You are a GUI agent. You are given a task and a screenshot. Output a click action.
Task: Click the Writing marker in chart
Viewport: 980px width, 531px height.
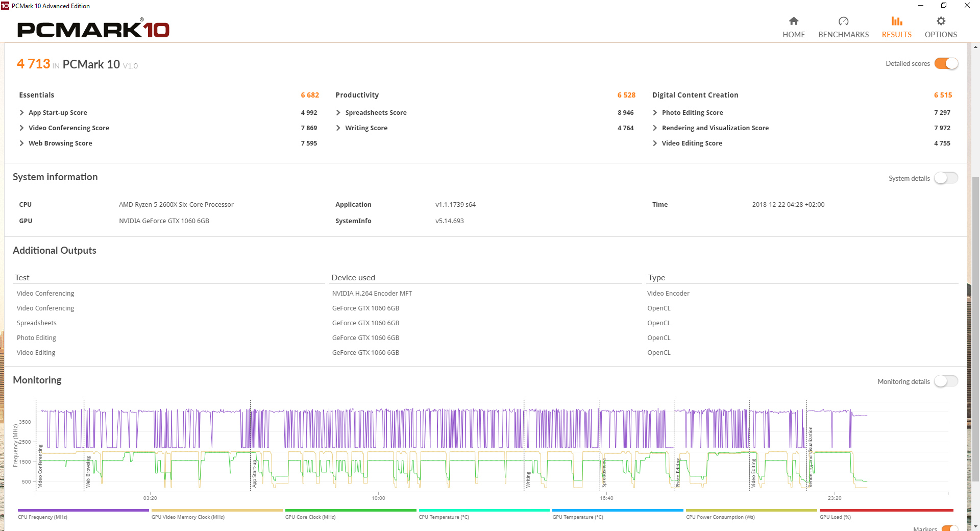coord(528,480)
